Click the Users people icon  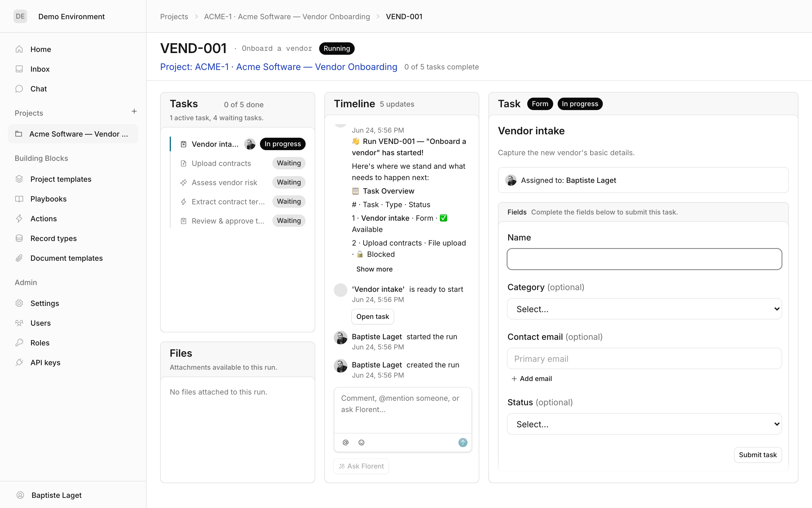[x=19, y=323]
